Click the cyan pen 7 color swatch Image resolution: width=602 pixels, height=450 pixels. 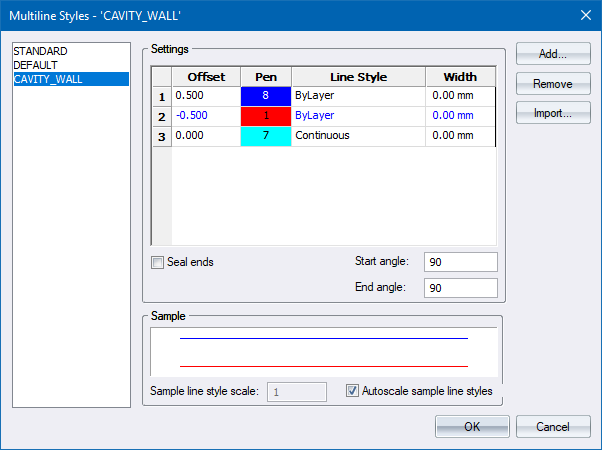(265, 135)
